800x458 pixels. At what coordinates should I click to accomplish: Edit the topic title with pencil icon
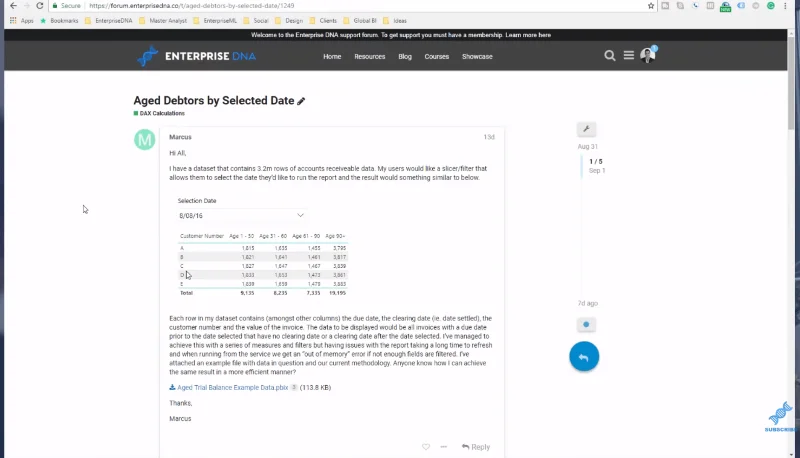tap(301, 101)
